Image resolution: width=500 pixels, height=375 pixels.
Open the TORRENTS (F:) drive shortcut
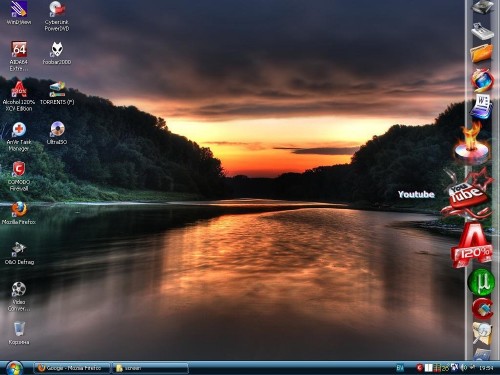pyautogui.click(x=57, y=93)
